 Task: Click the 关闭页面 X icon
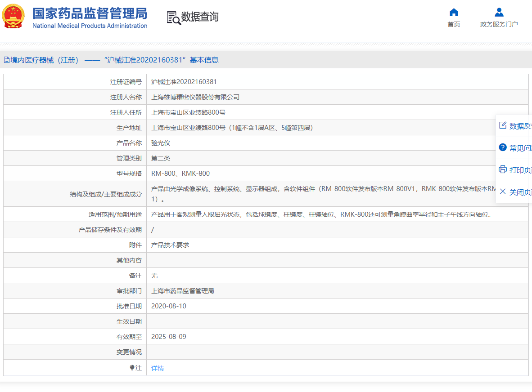[x=503, y=192]
